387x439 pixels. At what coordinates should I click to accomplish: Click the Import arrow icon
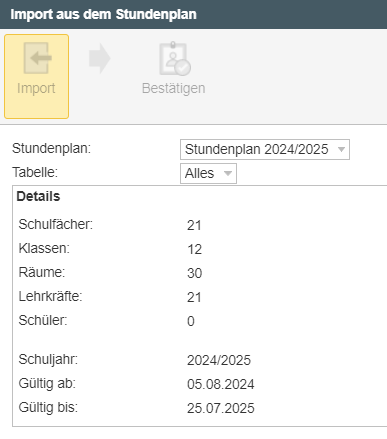[x=37, y=58]
